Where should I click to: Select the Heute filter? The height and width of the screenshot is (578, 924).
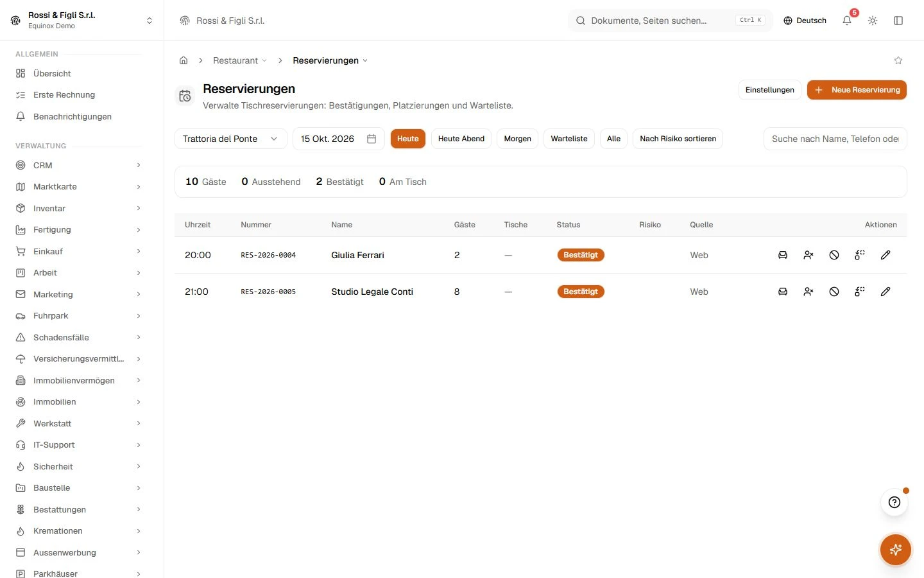tap(408, 139)
